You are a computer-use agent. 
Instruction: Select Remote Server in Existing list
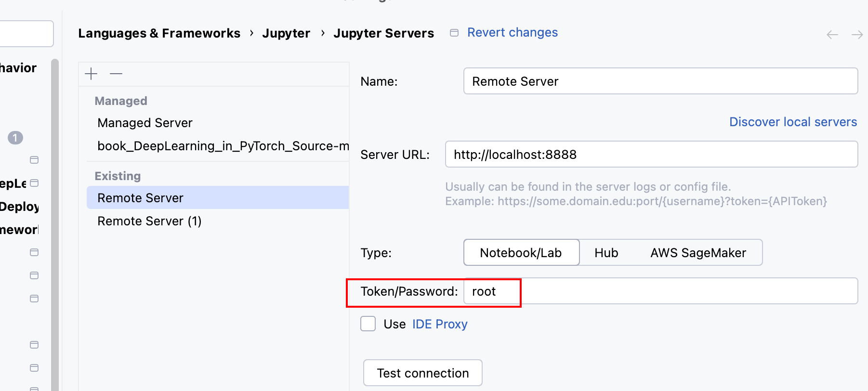tap(218, 197)
